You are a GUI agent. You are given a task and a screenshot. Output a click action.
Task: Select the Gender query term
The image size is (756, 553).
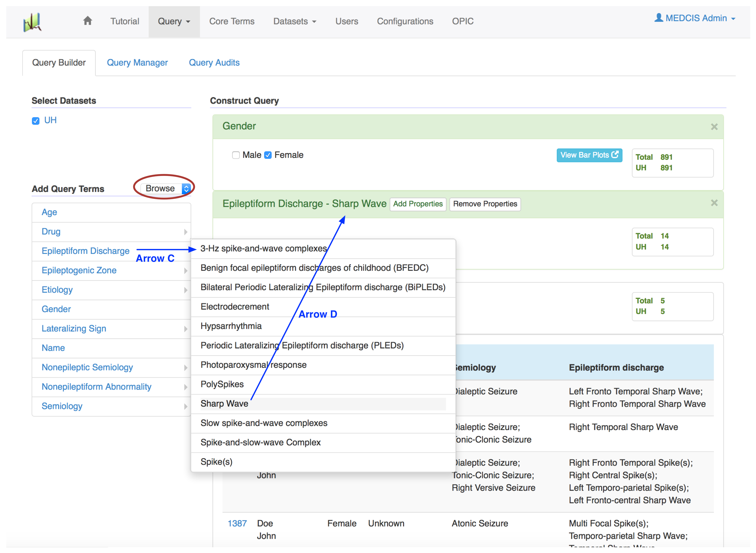pyautogui.click(x=111, y=309)
